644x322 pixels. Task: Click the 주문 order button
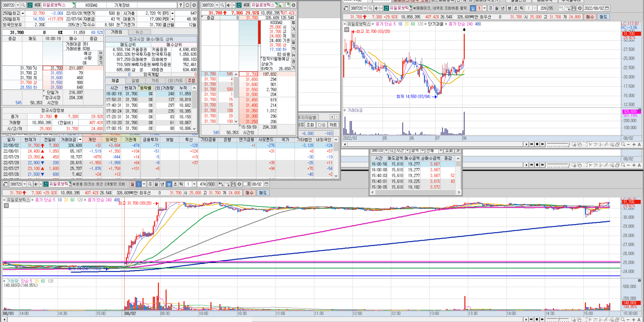click(191, 81)
